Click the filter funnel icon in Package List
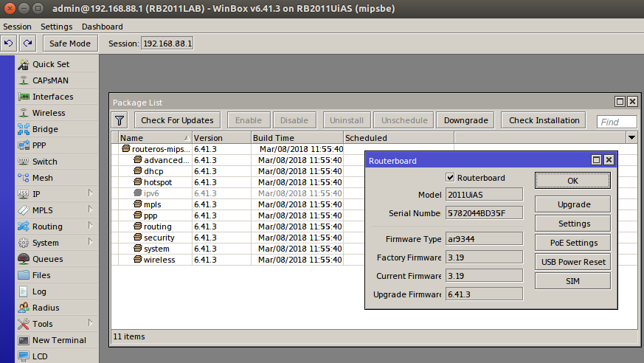This screenshot has height=363, width=644. pos(120,120)
